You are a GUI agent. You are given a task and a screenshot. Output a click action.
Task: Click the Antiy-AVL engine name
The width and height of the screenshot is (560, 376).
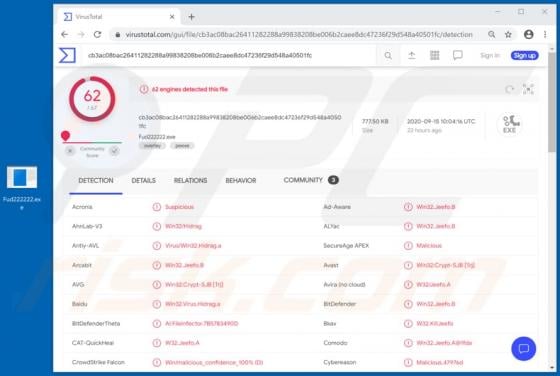85,246
